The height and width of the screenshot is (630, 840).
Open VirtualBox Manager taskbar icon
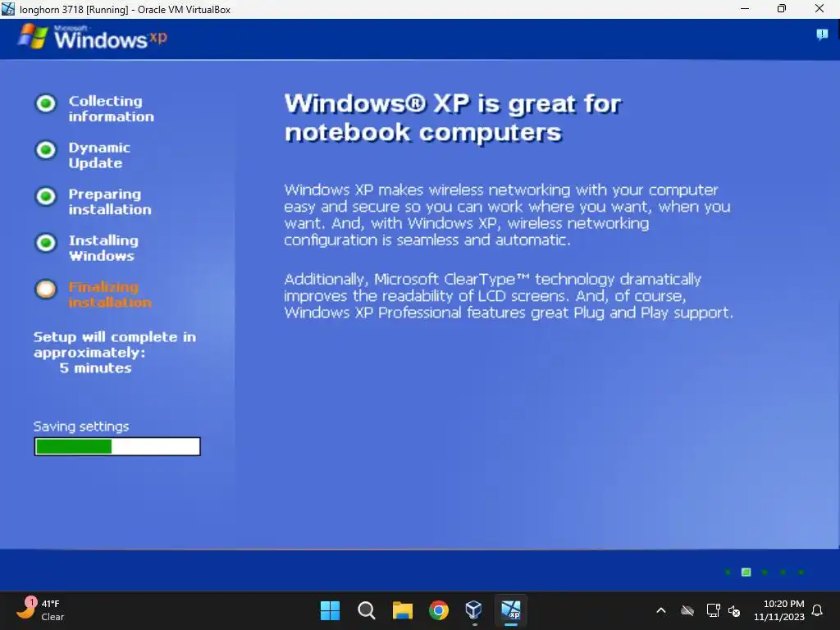tap(474, 610)
